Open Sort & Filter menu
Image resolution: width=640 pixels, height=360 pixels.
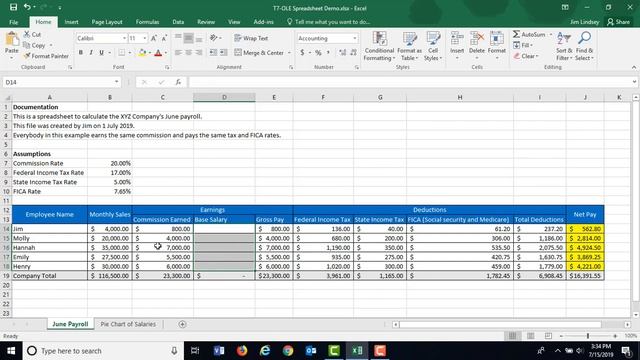click(564, 47)
